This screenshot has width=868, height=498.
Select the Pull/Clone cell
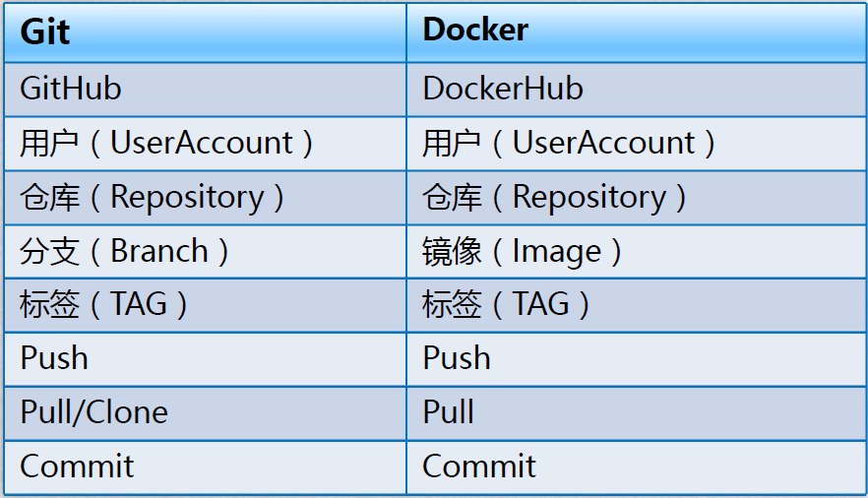93,412
